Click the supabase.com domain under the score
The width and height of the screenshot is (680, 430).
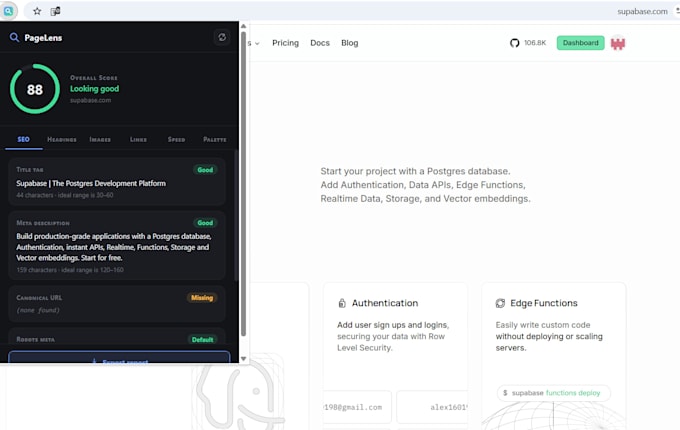tap(91, 100)
